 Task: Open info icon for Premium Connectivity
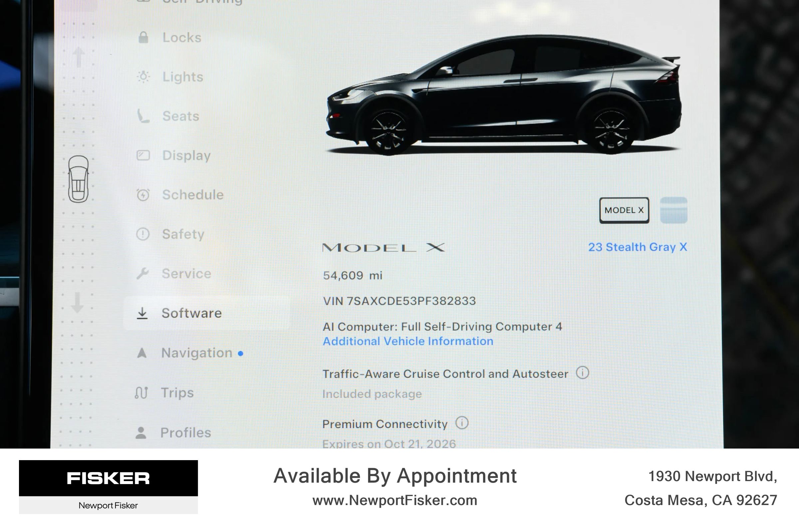462,423
